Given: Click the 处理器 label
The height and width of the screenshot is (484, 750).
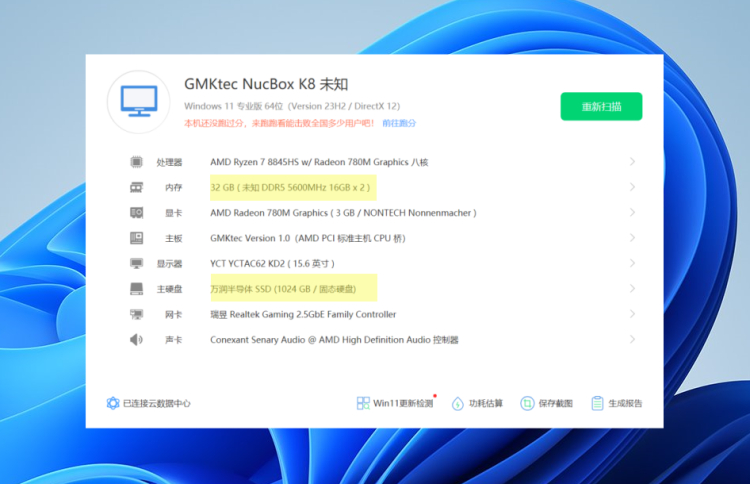Looking at the screenshot, I should [x=169, y=162].
